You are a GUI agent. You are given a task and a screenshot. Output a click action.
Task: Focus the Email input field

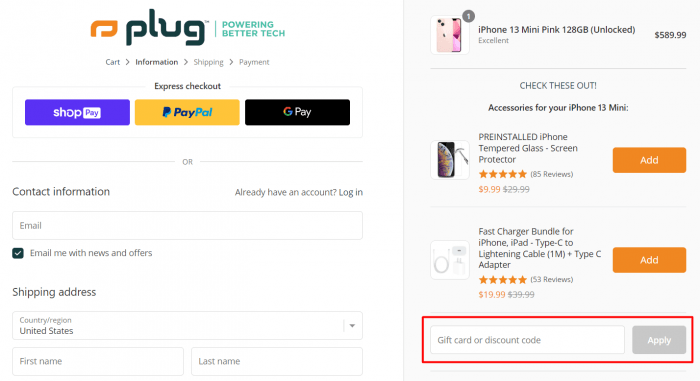click(188, 226)
